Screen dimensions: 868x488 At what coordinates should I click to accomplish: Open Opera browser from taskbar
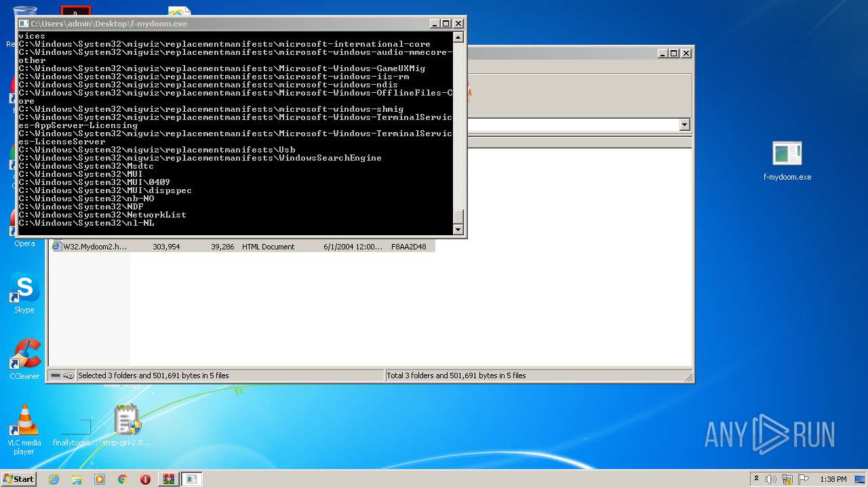click(145, 479)
